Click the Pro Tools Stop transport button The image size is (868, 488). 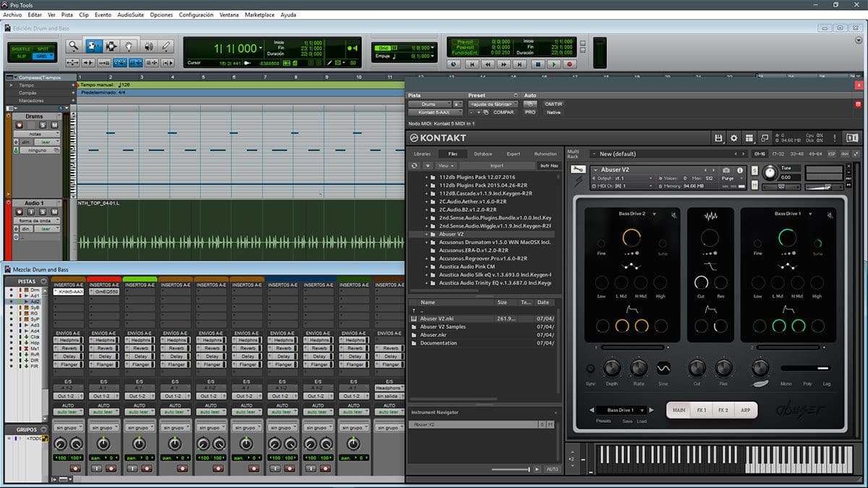tap(537, 64)
